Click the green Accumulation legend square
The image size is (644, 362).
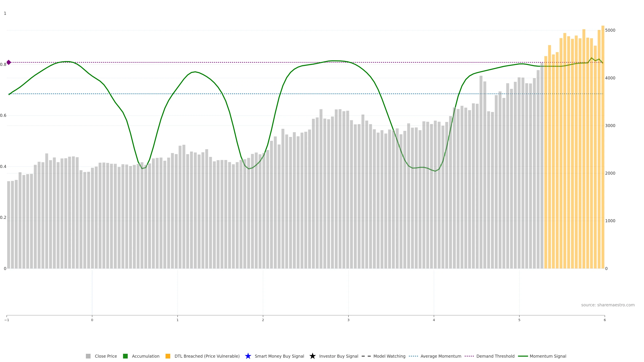[125, 356]
